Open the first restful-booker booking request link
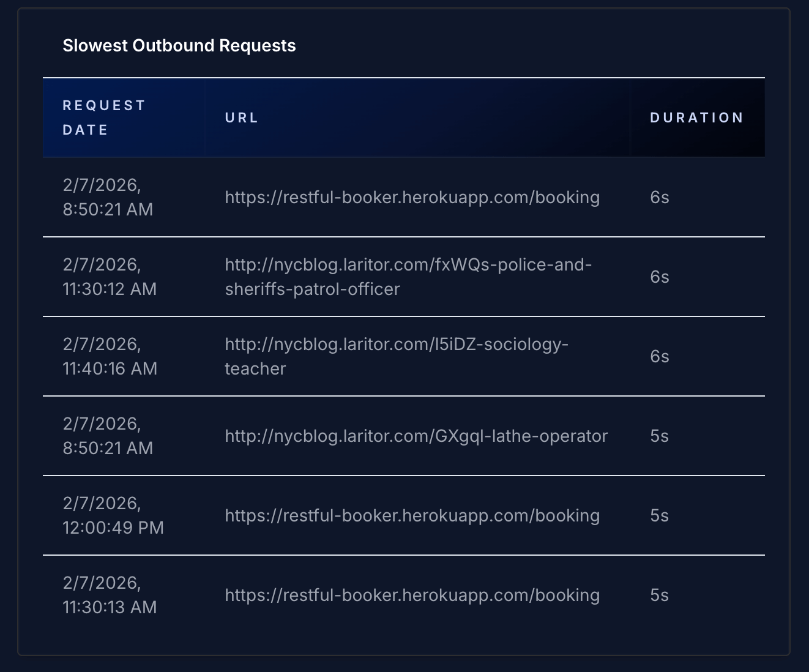 coord(412,197)
